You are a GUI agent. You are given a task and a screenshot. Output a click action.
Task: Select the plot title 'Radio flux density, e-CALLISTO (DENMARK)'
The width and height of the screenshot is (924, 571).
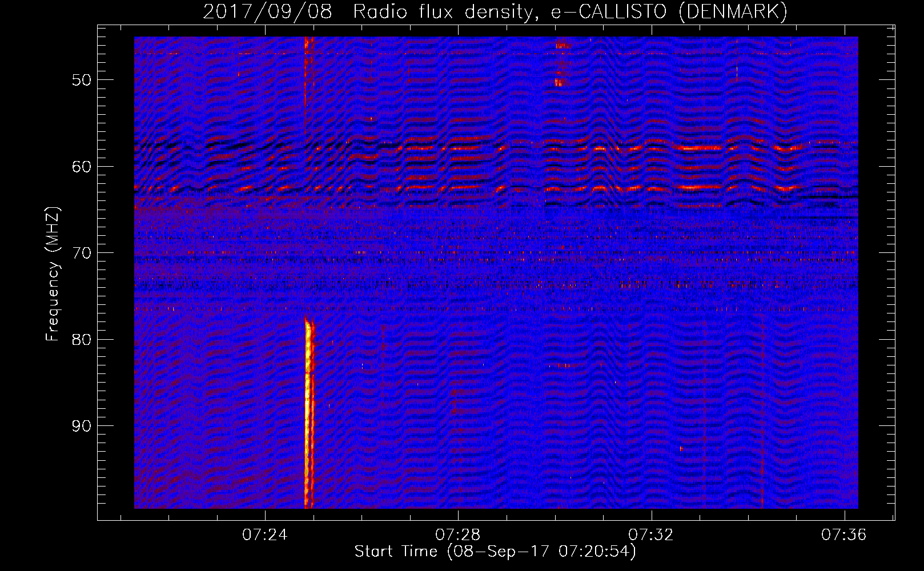570,12
